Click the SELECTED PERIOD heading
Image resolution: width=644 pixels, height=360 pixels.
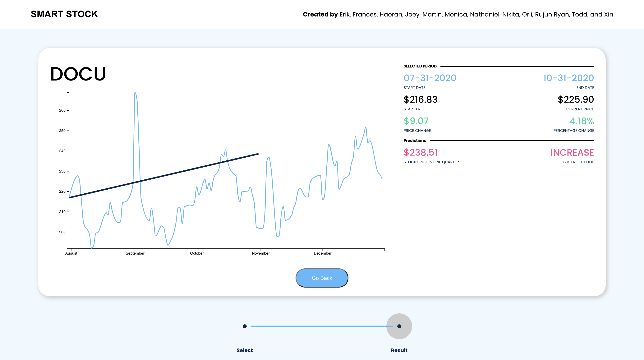420,66
